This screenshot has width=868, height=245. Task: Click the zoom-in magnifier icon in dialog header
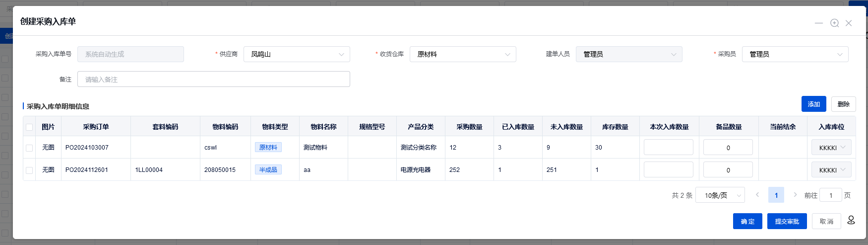(835, 23)
